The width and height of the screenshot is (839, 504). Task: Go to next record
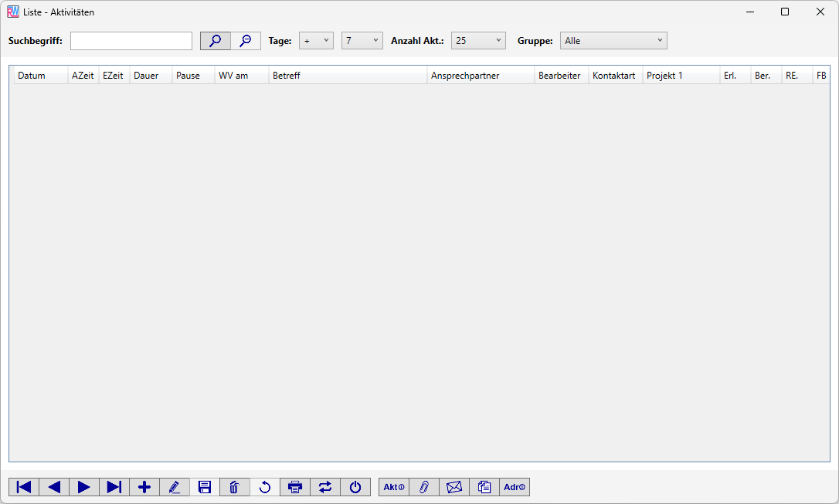[x=84, y=487]
